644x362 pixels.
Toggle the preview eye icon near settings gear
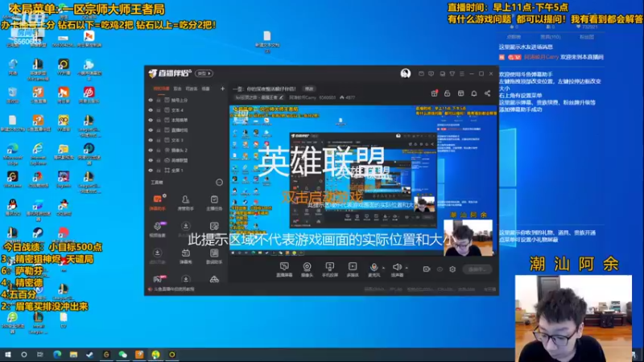point(440,269)
